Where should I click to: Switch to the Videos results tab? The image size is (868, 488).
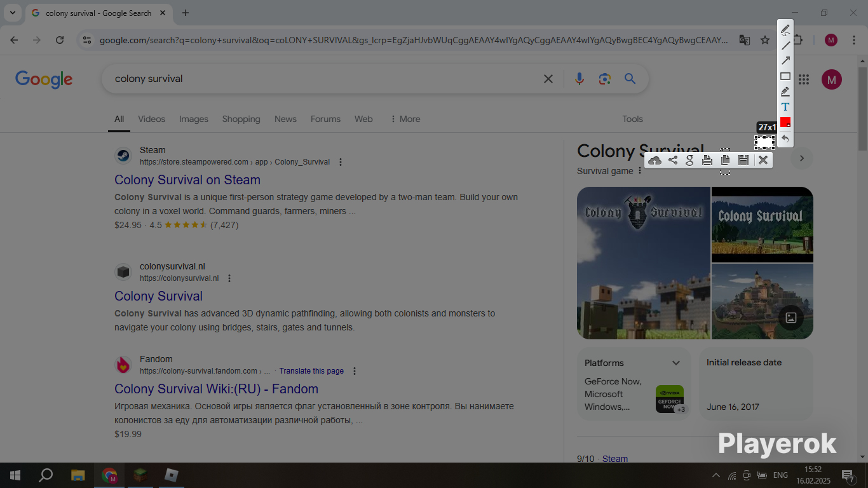pos(151,119)
